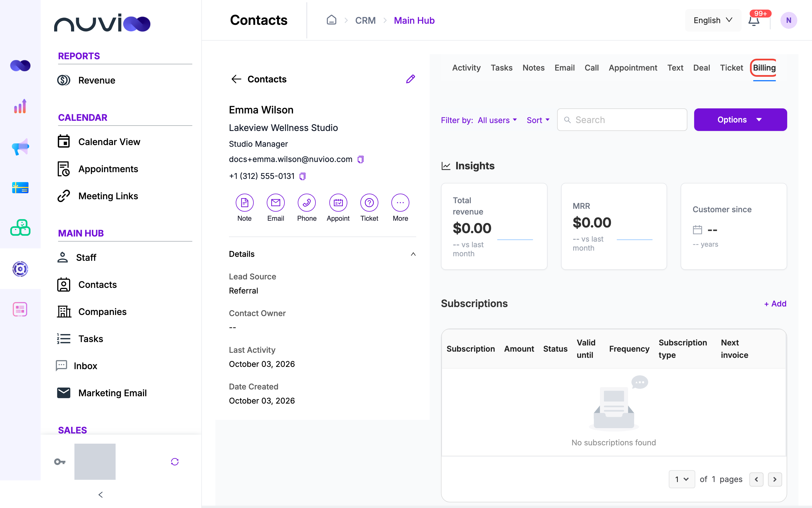Open the credit card rail icon

20,187
